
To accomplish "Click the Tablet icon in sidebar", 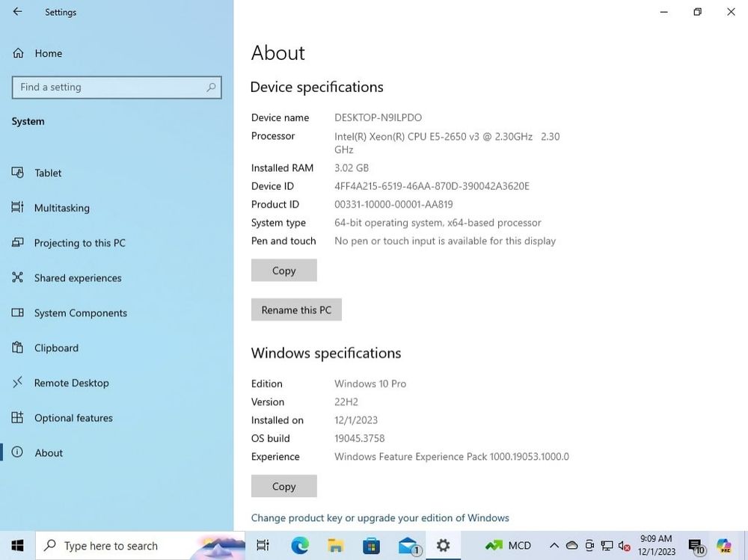I will (18, 173).
